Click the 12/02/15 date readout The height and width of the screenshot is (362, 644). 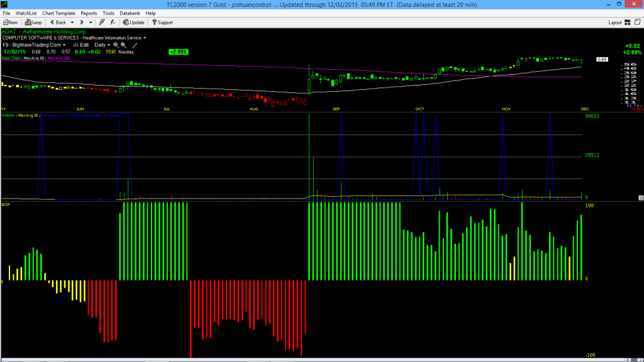[15, 52]
